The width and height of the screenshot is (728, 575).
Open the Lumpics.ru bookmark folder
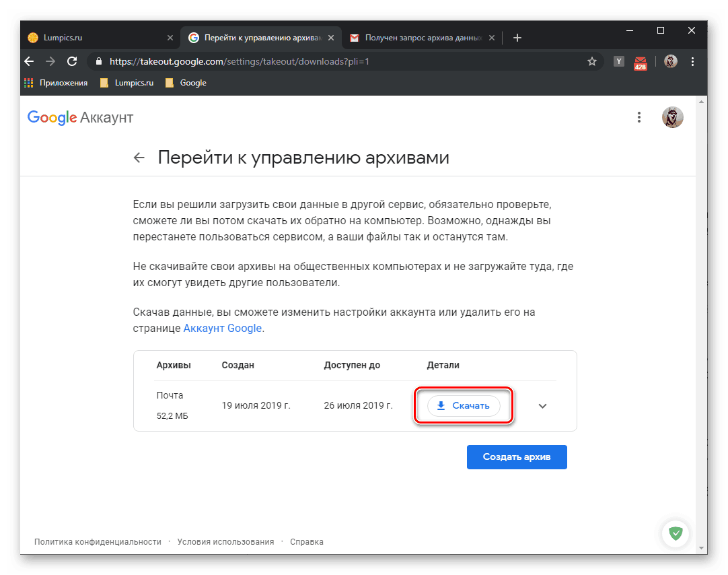pyautogui.click(x=126, y=83)
